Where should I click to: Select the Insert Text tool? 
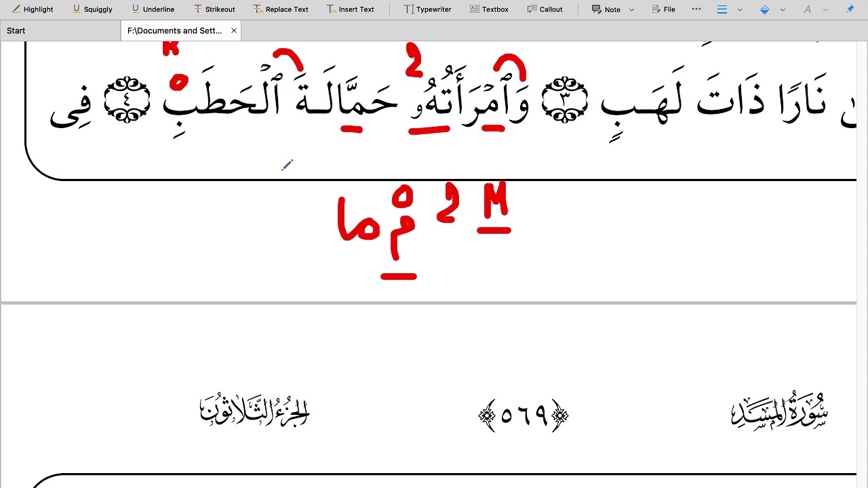350,9
